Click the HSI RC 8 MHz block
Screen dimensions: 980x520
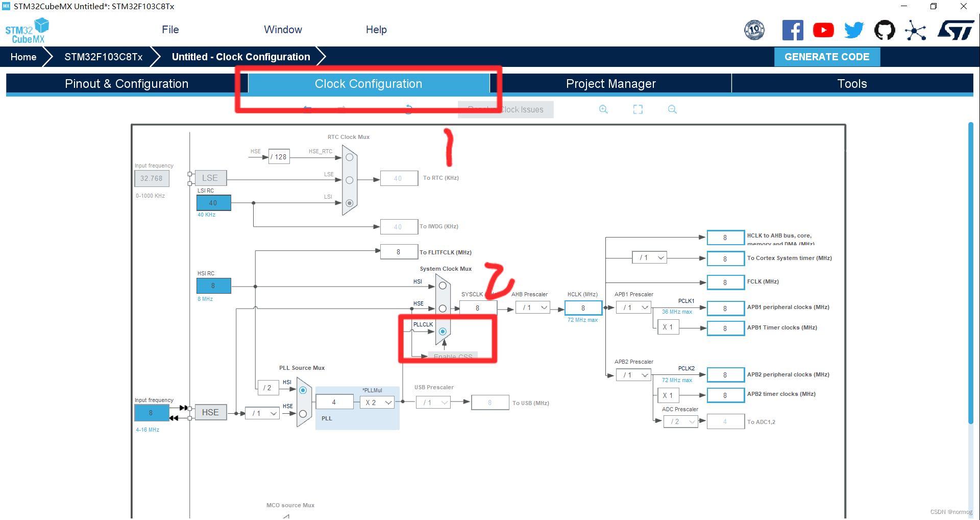pos(213,286)
